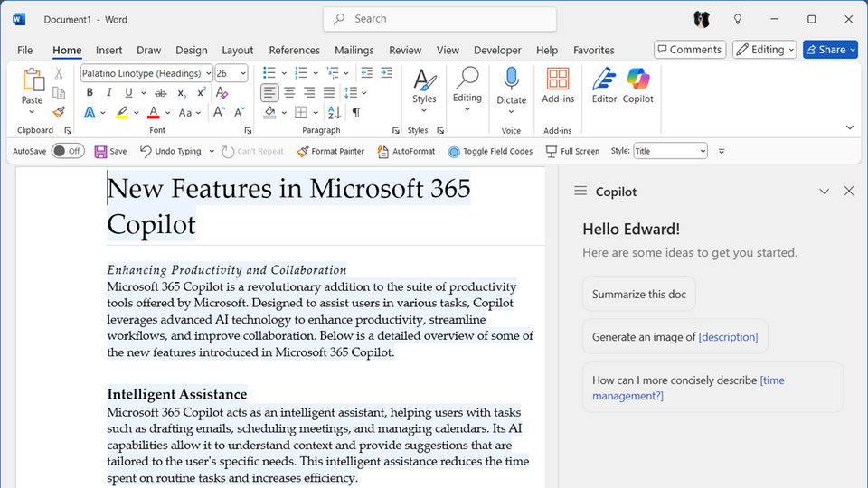Open the References ribbon tab
This screenshot has height=488, width=868.
pyautogui.click(x=294, y=51)
